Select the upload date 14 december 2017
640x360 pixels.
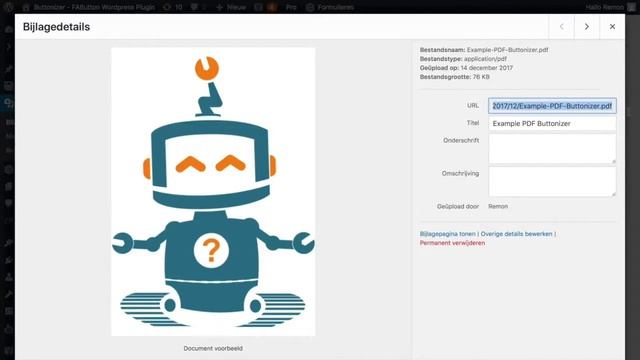coord(487,68)
